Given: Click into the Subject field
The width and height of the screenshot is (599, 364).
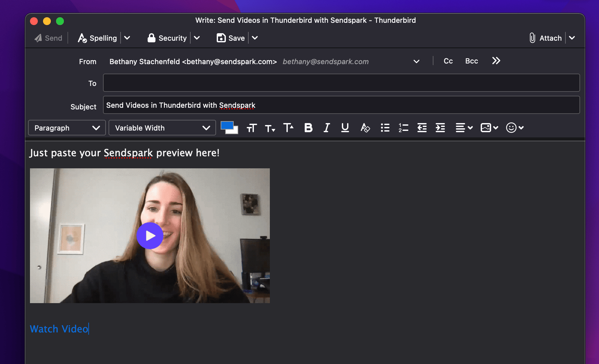Looking at the screenshot, I should (341, 105).
